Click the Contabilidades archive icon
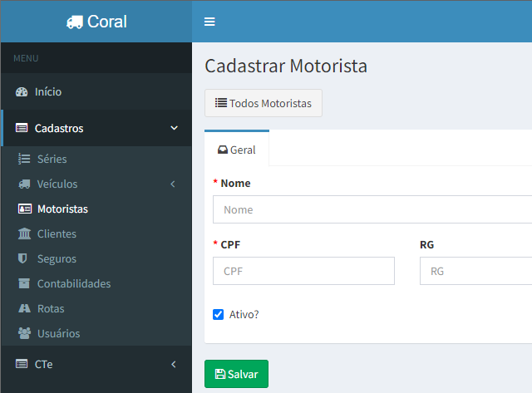 click(x=24, y=284)
